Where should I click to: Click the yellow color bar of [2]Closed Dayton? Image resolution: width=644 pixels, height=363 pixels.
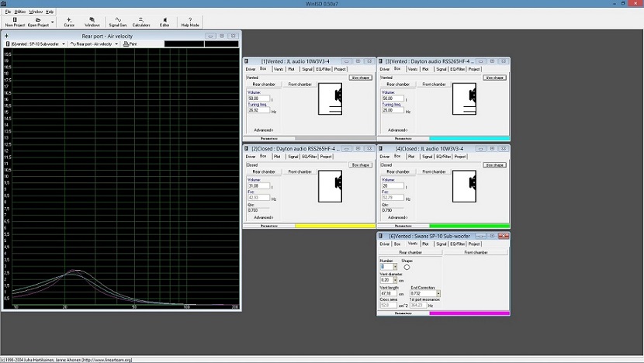[335, 226]
